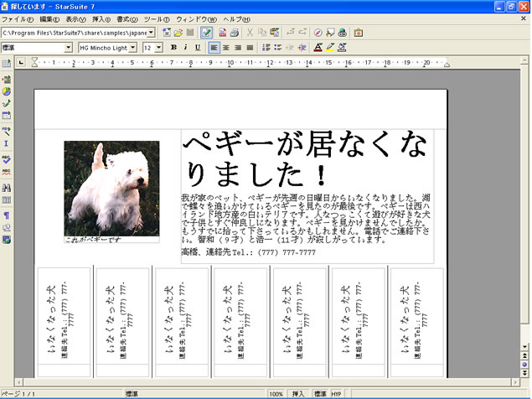Redo the last undone action
532x399 pixels.
click(302, 33)
